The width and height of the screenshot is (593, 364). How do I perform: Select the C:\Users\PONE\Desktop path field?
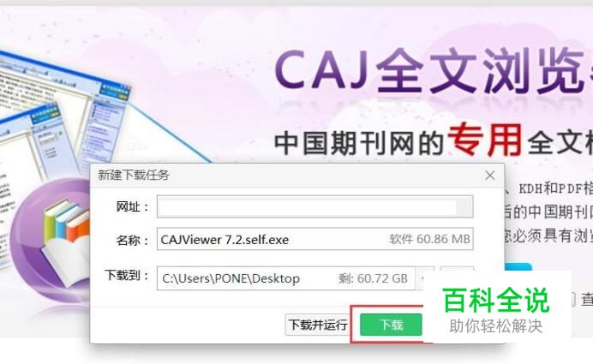pyautogui.click(x=286, y=278)
